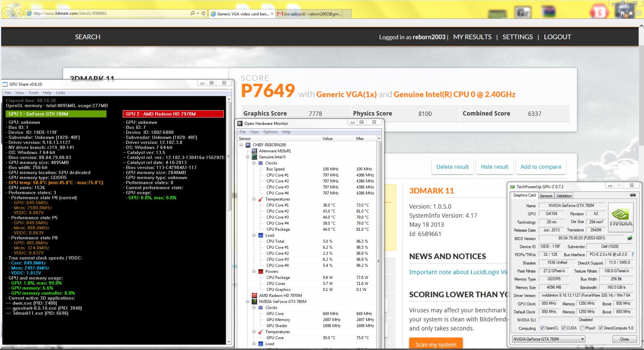Open the LucidLogix important note link
Viewport: 644px width, 350px height.
(x=458, y=272)
